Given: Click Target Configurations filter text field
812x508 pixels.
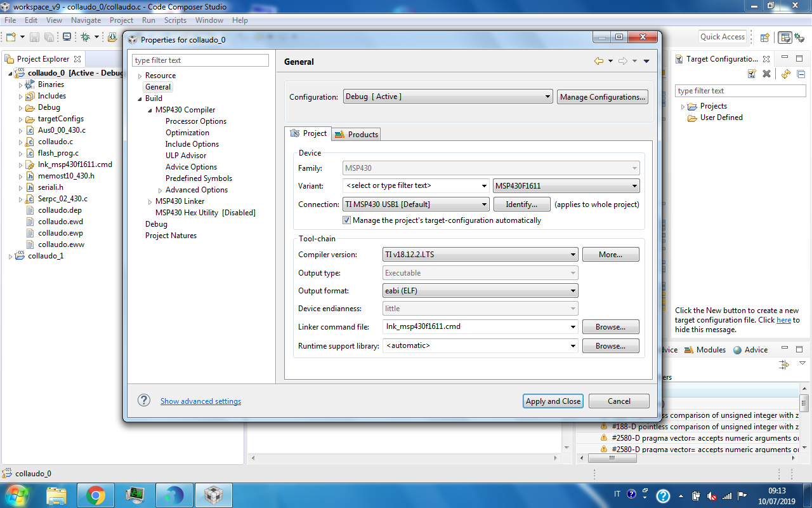Looking at the screenshot, I should pyautogui.click(x=740, y=91).
